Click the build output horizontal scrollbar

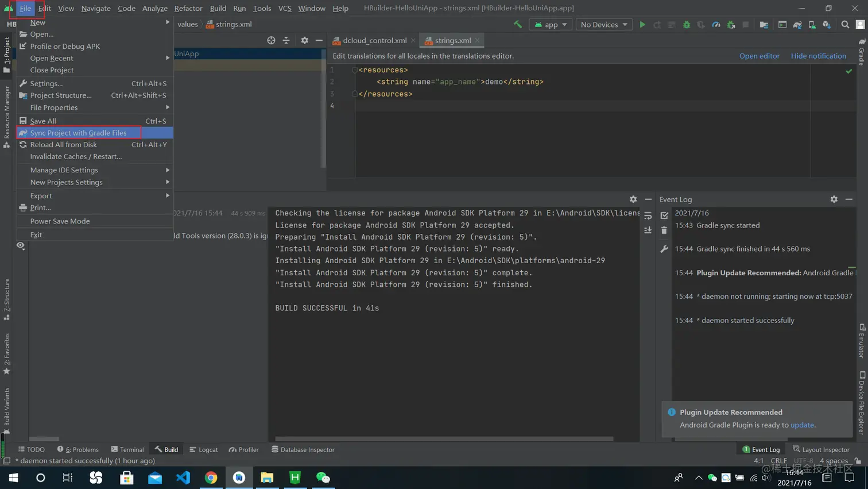point(444,438)
